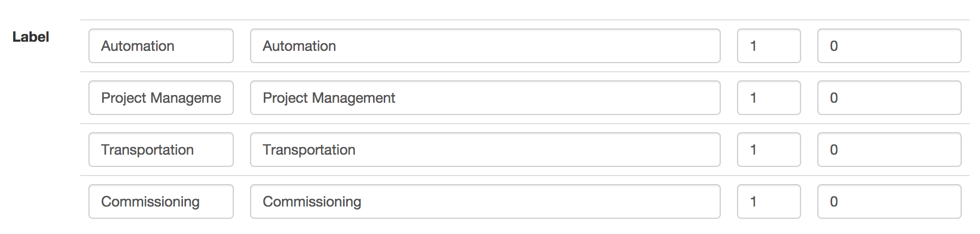Click the Transportation row field containing 0

[x=890, y=150]
